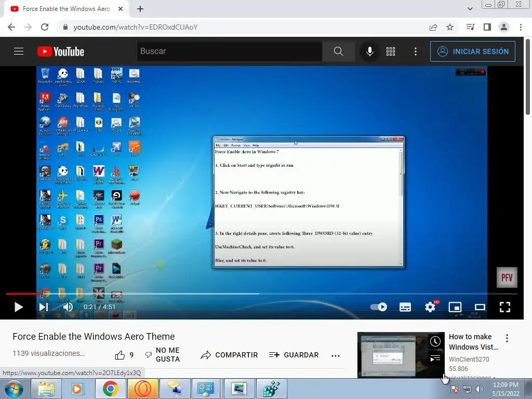The width and height of the screenshot is (532, 399).
Task: Open the system tray volume icon
Action: point(480,390)
